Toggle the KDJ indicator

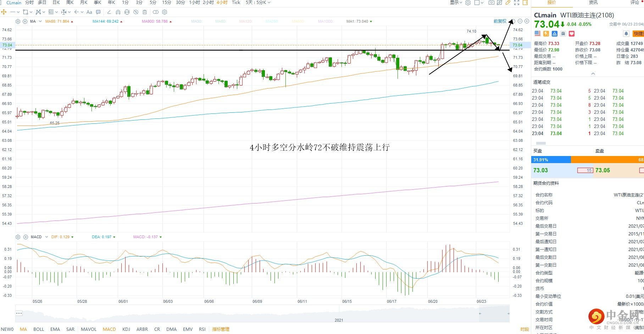coord(126,329)
